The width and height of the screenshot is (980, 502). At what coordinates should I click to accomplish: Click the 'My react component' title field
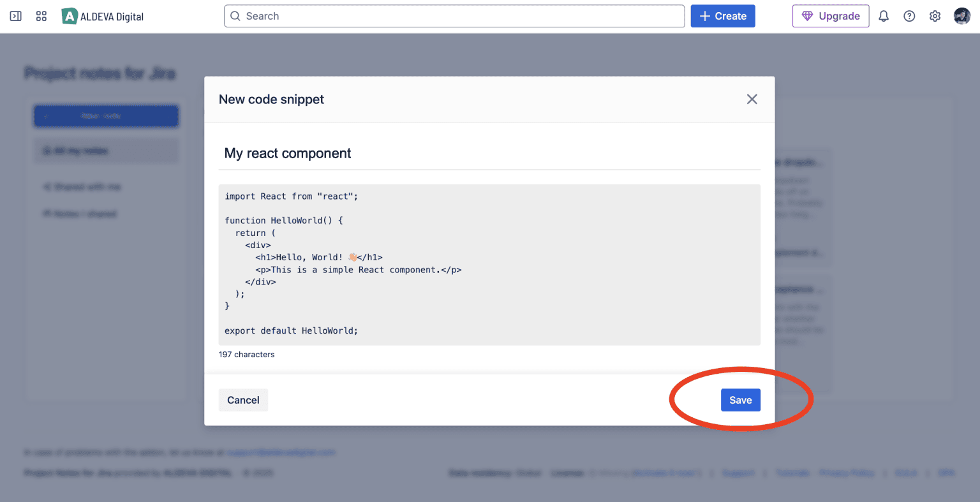click(489, 153)
